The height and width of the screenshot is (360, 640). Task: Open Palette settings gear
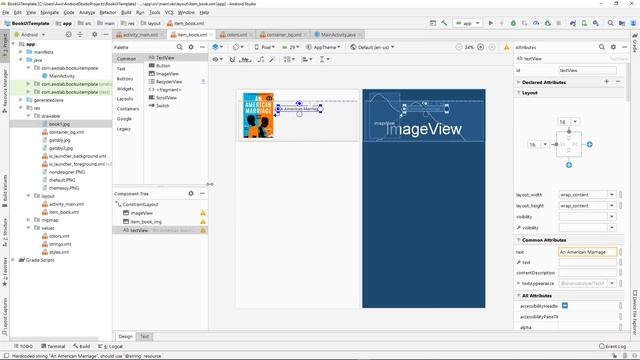(191, 47)
